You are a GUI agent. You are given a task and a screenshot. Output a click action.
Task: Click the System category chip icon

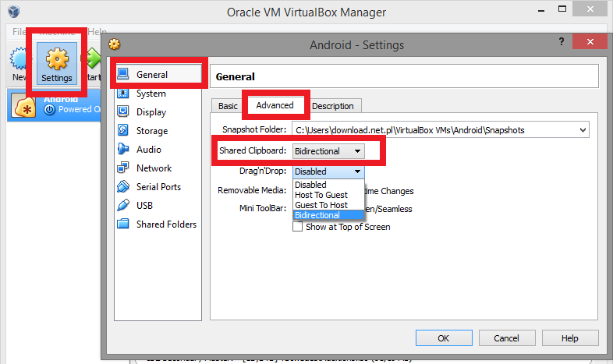(123, 93)
